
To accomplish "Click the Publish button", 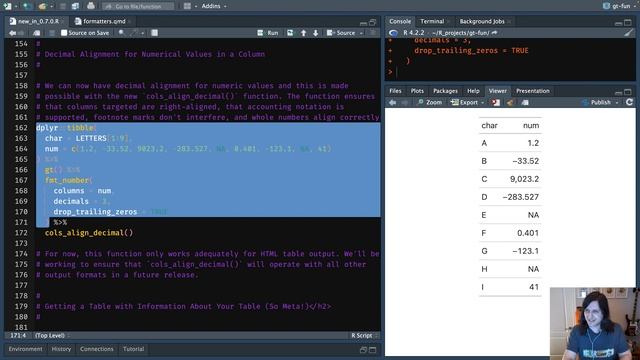I will (x=596, y=102).
